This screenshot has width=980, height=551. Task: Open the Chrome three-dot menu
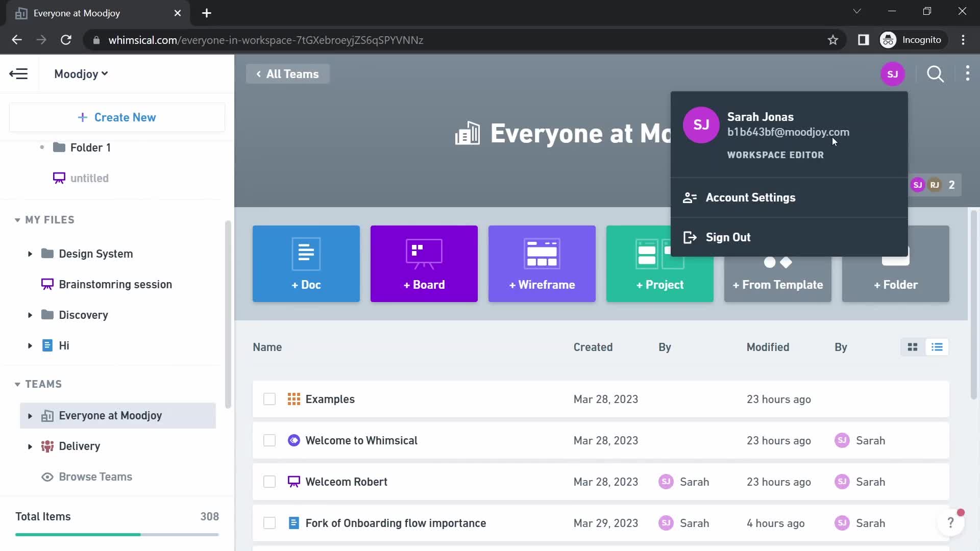[x=963, y=40]
